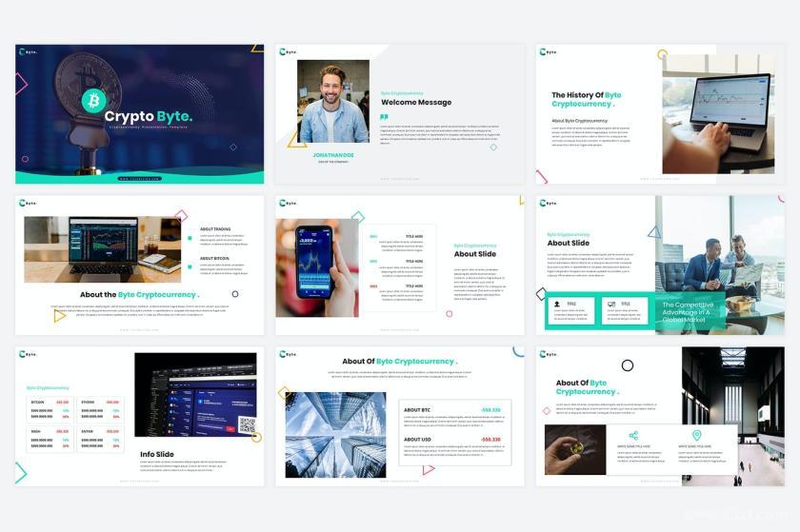Click the 'ABOUT USD' label
This screenshot has width=800, height=532.
tap(417, 439)
